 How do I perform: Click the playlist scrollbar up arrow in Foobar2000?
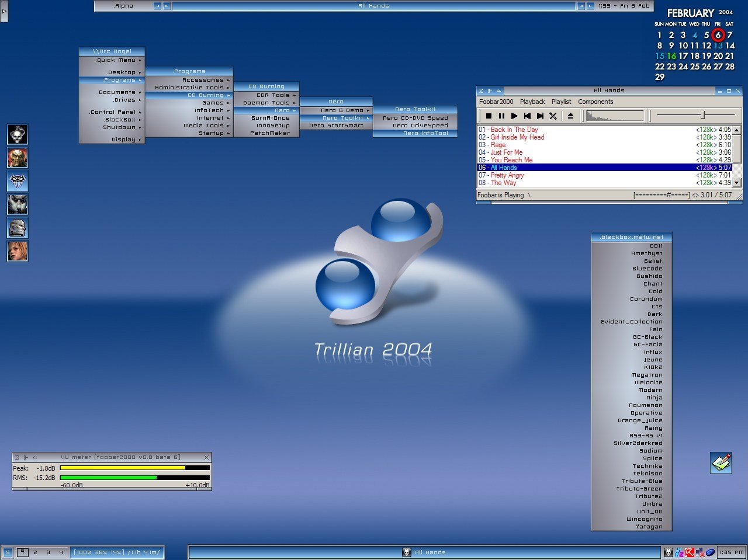(737, 130)
